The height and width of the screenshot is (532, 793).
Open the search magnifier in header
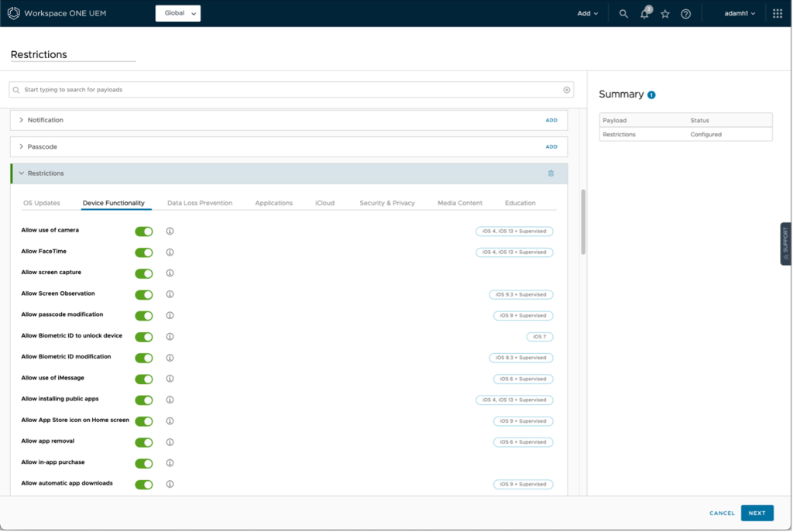click(x=623, y=14)
